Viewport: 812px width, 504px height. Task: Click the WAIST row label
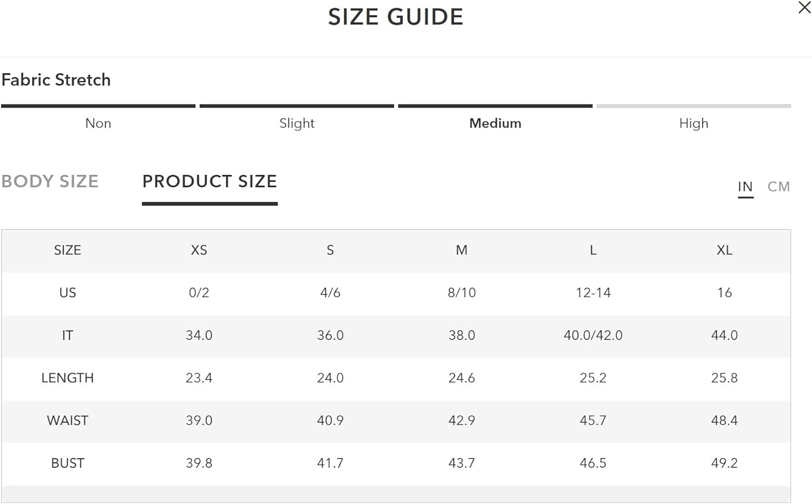[68, 421]
